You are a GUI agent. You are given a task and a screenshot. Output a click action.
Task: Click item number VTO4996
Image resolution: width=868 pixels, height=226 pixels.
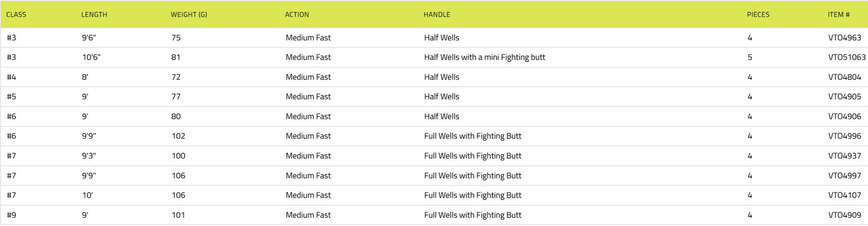tap(844, 136)
